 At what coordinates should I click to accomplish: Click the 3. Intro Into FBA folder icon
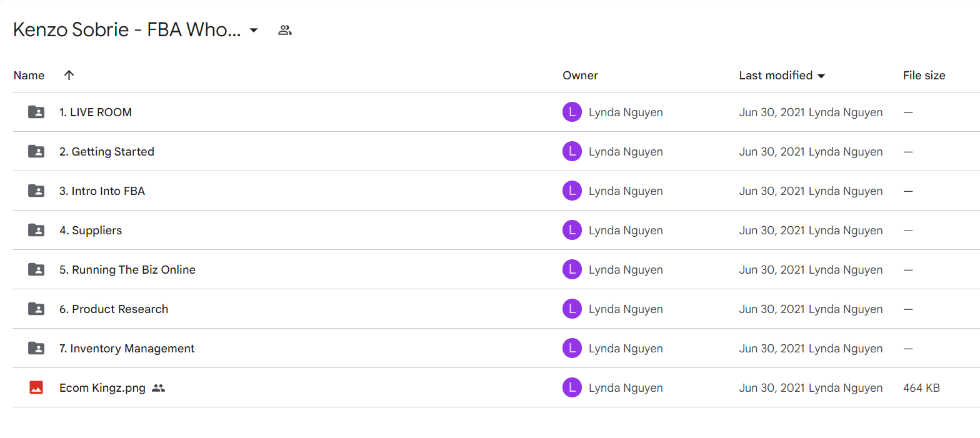36,191
